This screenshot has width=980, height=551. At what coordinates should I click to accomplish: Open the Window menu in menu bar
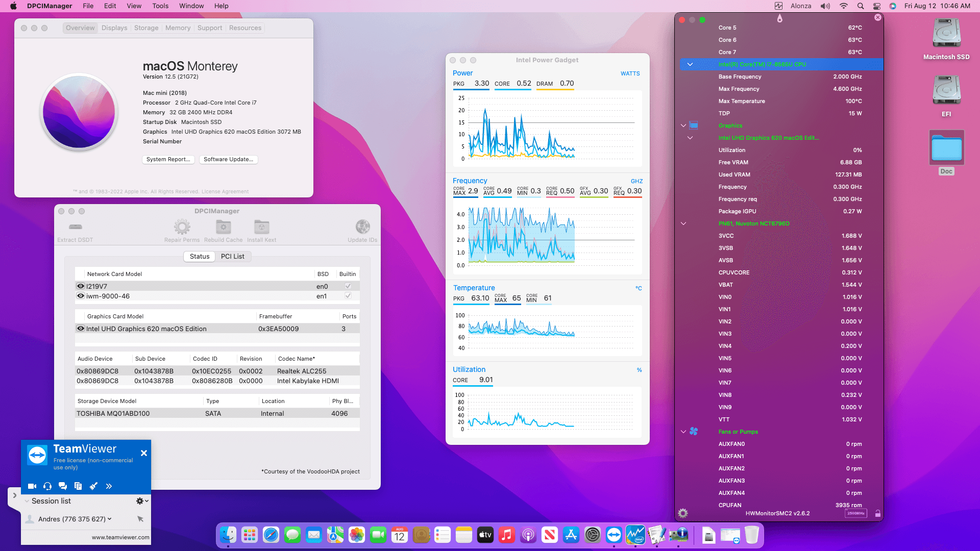click(191, 6)
